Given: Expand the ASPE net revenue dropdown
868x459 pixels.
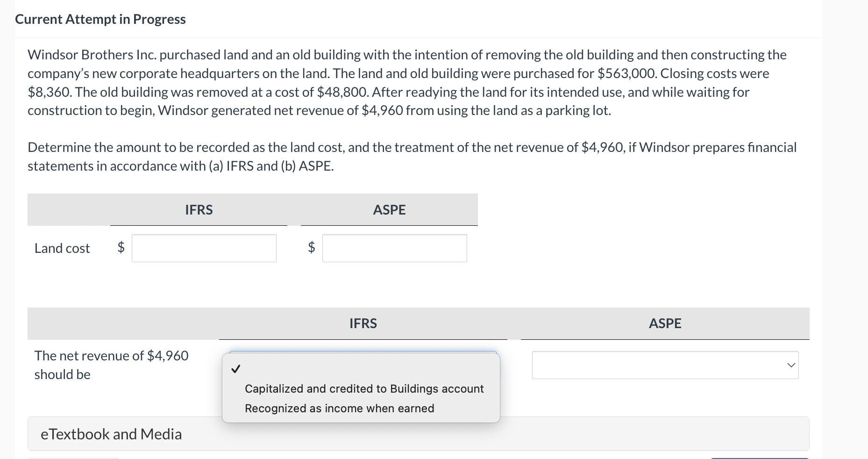Looking at the screenshot, I should pyautogui.click(x=664, y=365).
